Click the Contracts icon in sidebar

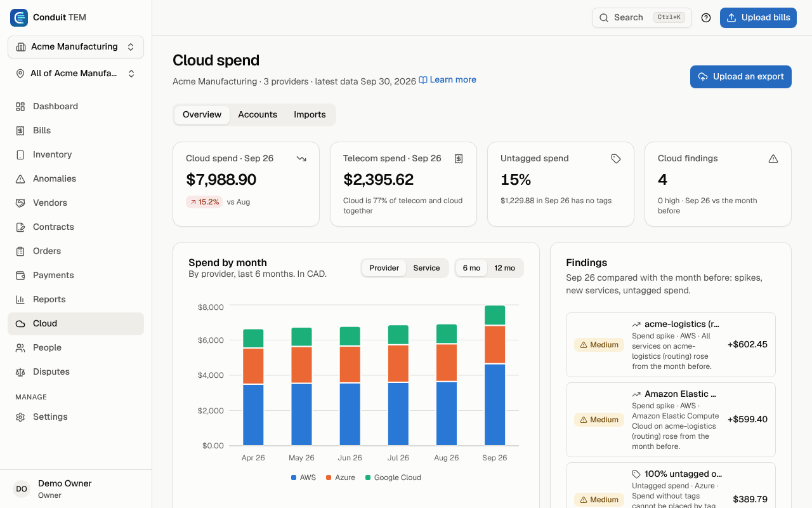tap(20, 227)
